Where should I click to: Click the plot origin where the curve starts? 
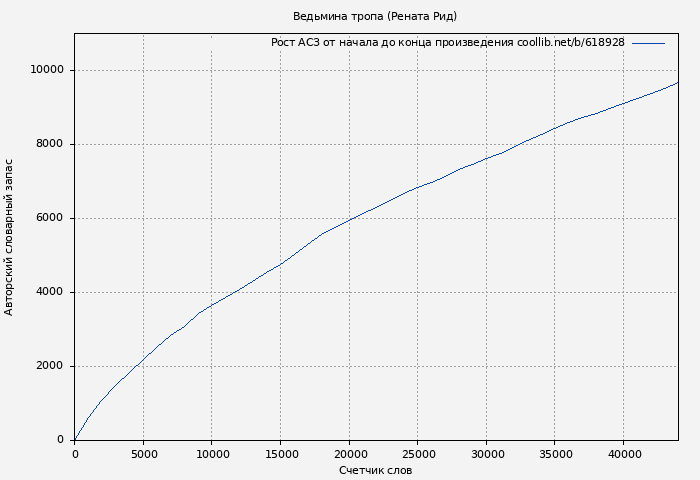(75, 439)
